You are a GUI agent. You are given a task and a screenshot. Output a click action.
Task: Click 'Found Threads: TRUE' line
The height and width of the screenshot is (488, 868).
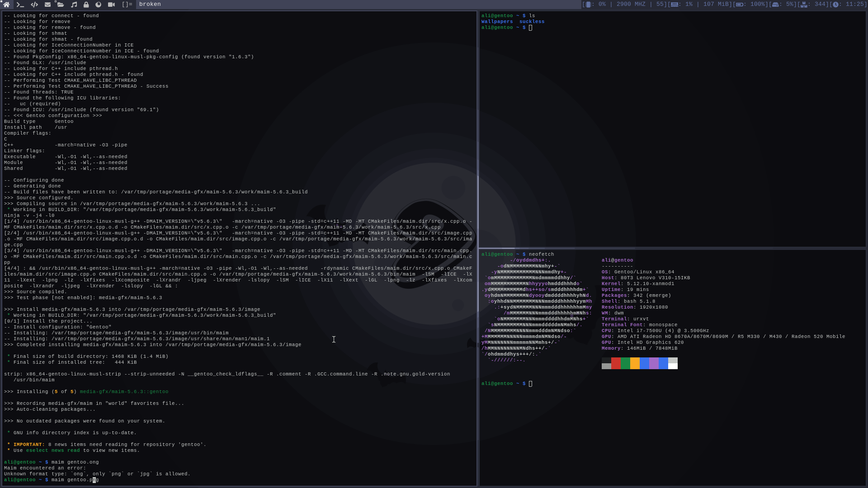pos(38,92)
